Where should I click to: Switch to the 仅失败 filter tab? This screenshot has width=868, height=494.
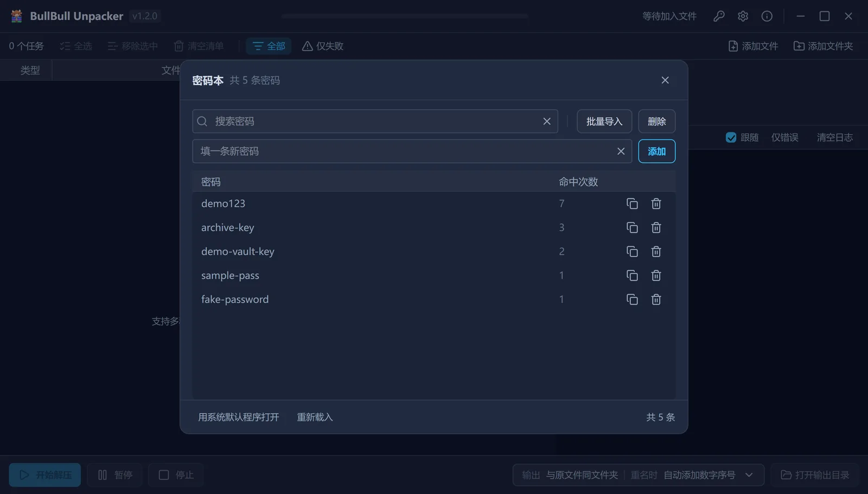pos(323,46)
